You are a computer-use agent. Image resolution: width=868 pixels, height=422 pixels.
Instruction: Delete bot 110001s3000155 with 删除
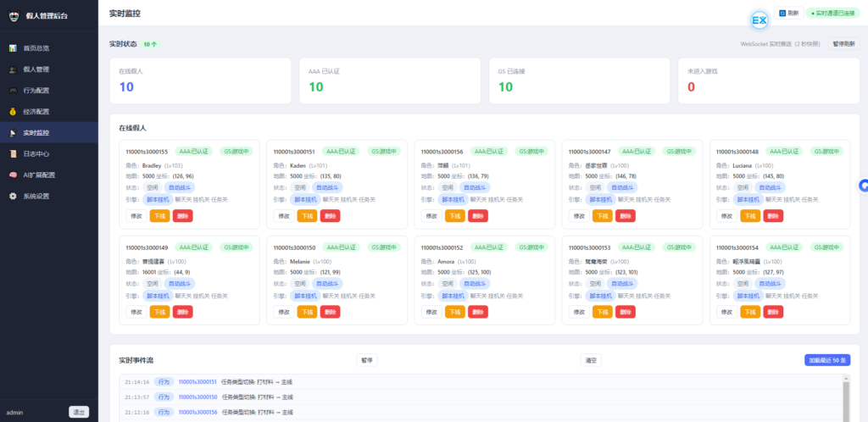click(183, 216)
